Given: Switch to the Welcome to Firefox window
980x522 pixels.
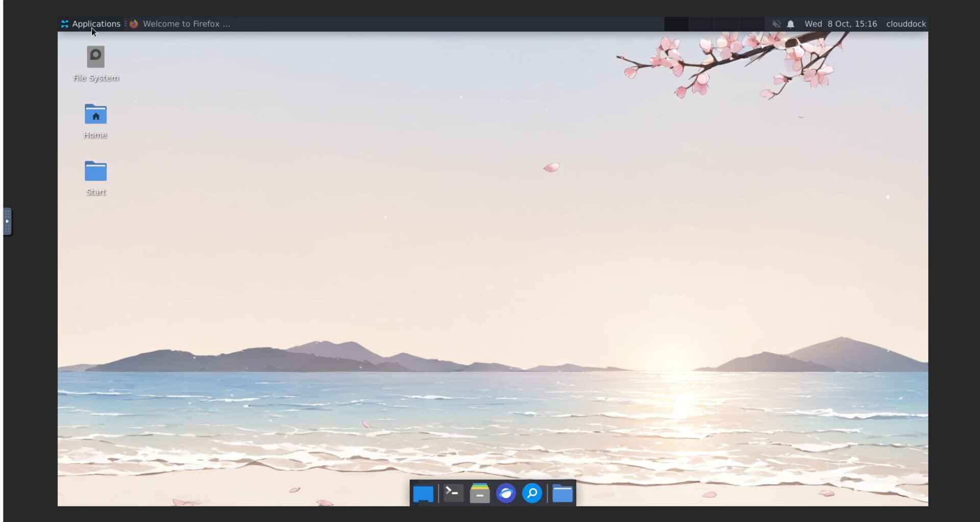Looking at the screenshot, I should (x=180, y=24).
